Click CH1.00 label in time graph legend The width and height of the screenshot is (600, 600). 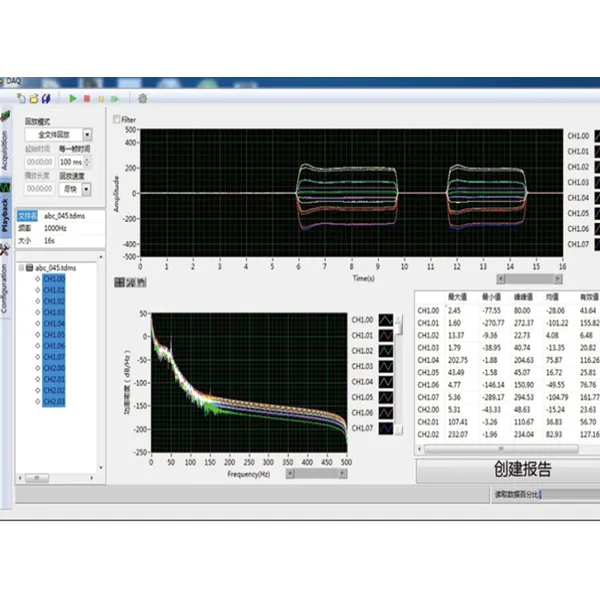tap(578, 136)
